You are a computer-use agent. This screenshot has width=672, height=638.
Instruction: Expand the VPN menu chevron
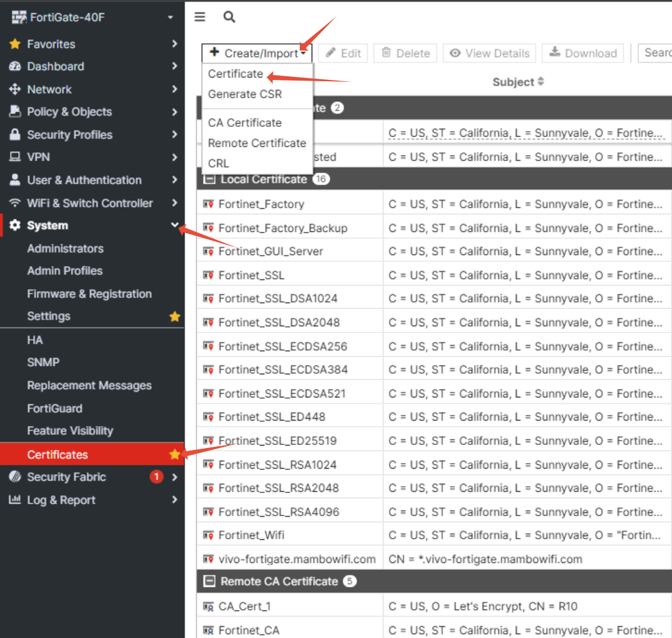[x=174, y=157]
